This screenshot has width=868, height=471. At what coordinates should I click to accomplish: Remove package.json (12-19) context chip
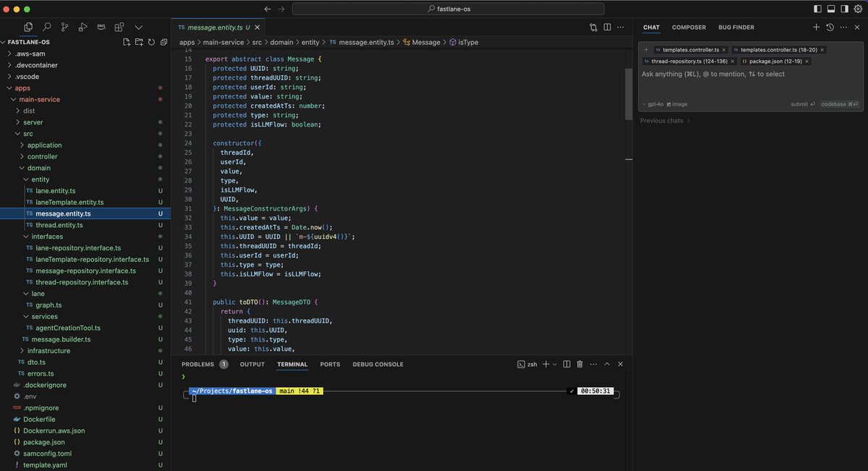click(807, 61)
